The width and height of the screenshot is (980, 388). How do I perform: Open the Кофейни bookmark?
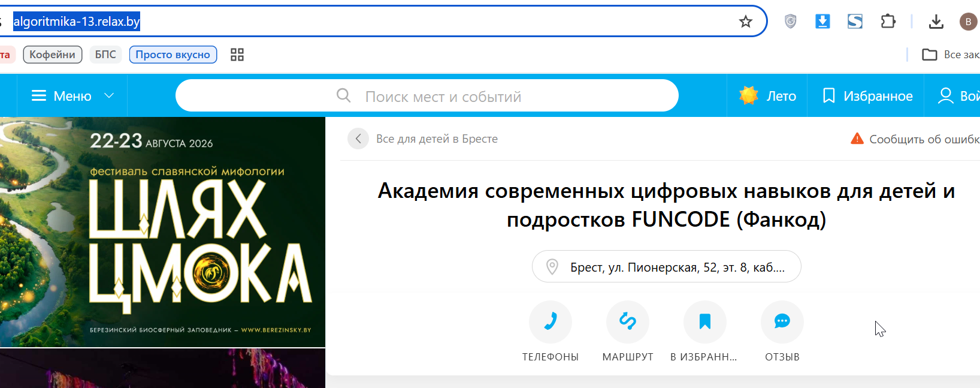(x=53, y=55)
